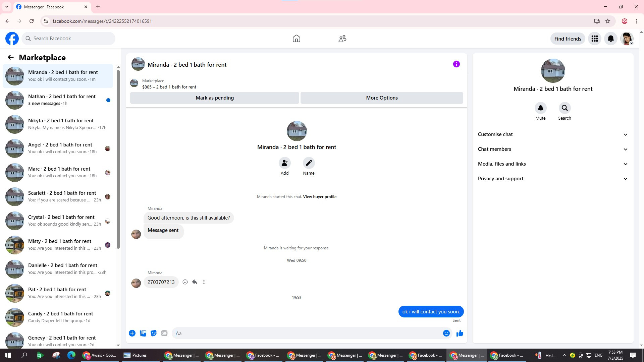Mute this conversation with the bell
Screen dimensions: 644x362
tap(540, 108)
